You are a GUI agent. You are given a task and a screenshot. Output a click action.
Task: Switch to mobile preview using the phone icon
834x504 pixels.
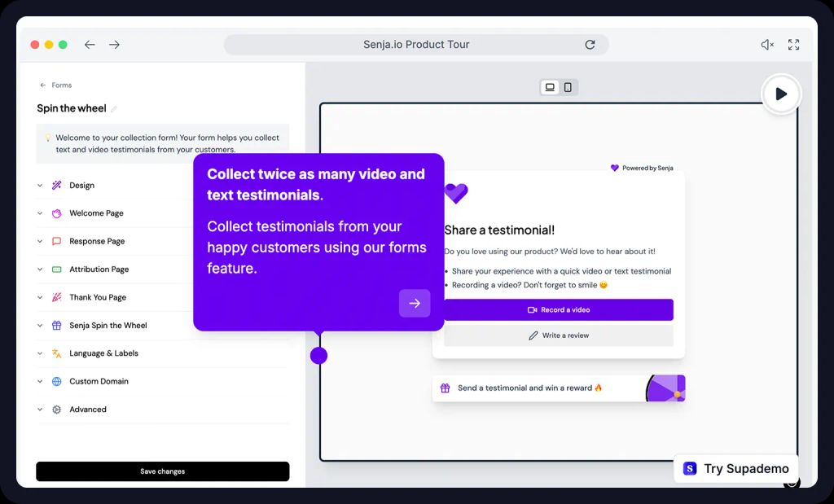(x=568, y=86)
